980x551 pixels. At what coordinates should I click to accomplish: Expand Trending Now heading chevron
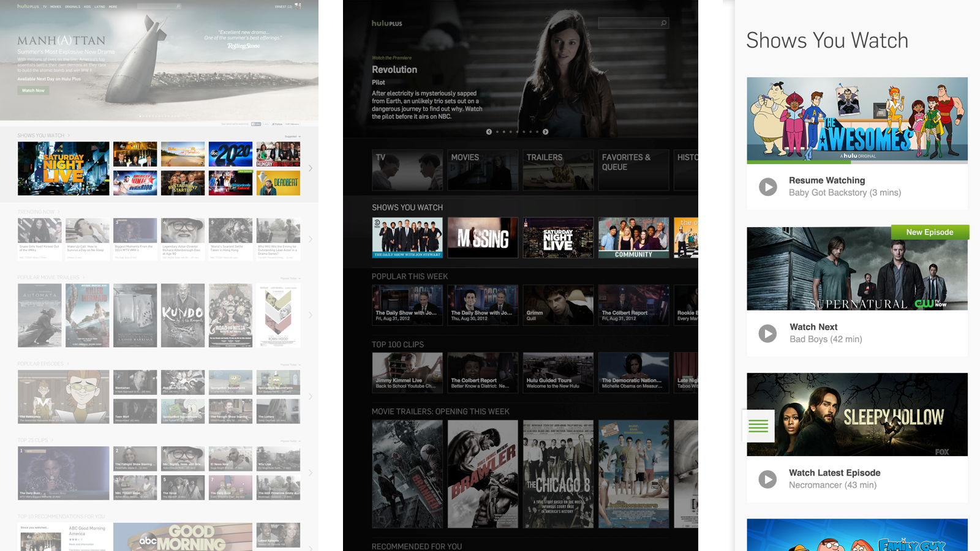coord(59,212)
